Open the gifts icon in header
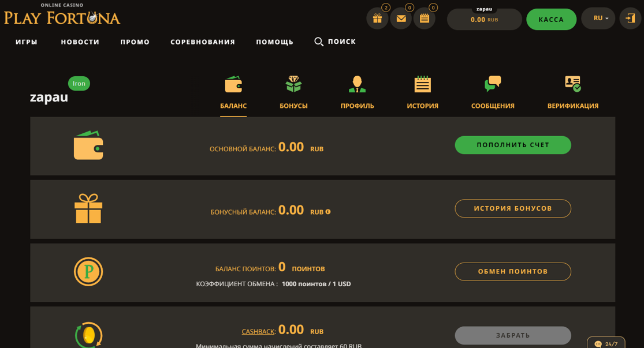The image size is (644, 348). (377, 18)
